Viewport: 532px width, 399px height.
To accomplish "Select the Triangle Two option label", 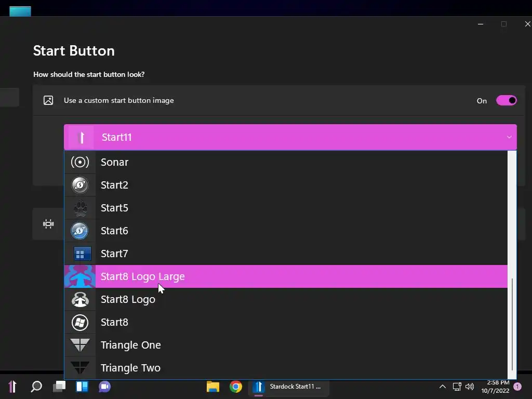I will click(130, 368).
